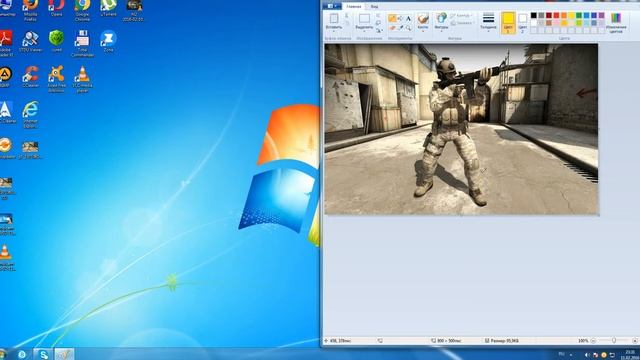
Task: Click the Cut scissors icon in Paint
Action: point(347,16)
